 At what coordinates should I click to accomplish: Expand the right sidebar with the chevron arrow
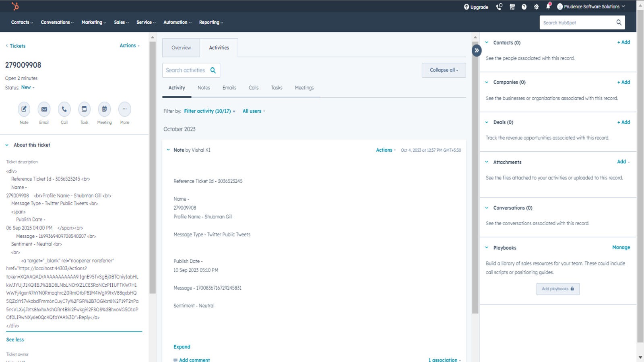point(476,50)
